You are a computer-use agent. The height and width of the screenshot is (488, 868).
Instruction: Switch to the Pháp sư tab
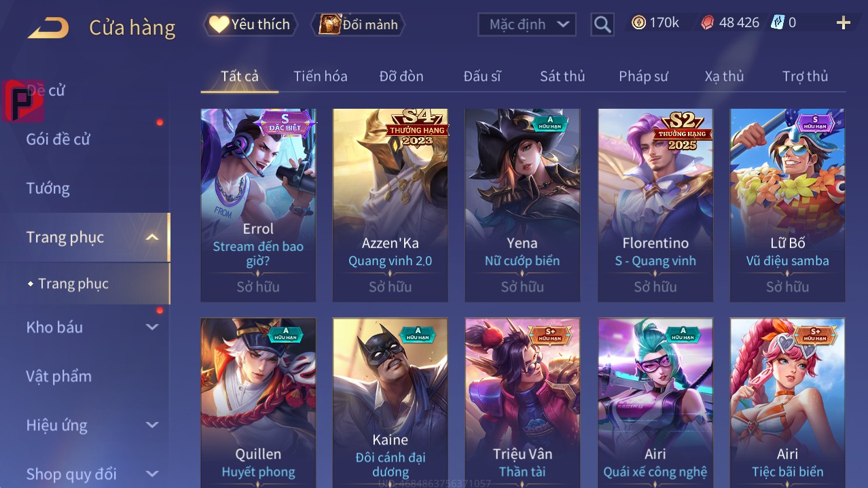(x=643, y=76)
